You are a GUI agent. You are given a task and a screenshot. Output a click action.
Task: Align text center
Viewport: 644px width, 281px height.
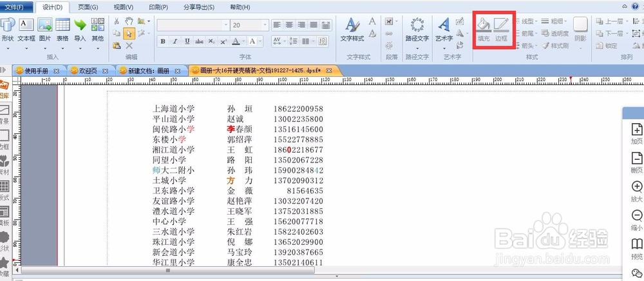(x=290, y=25)
